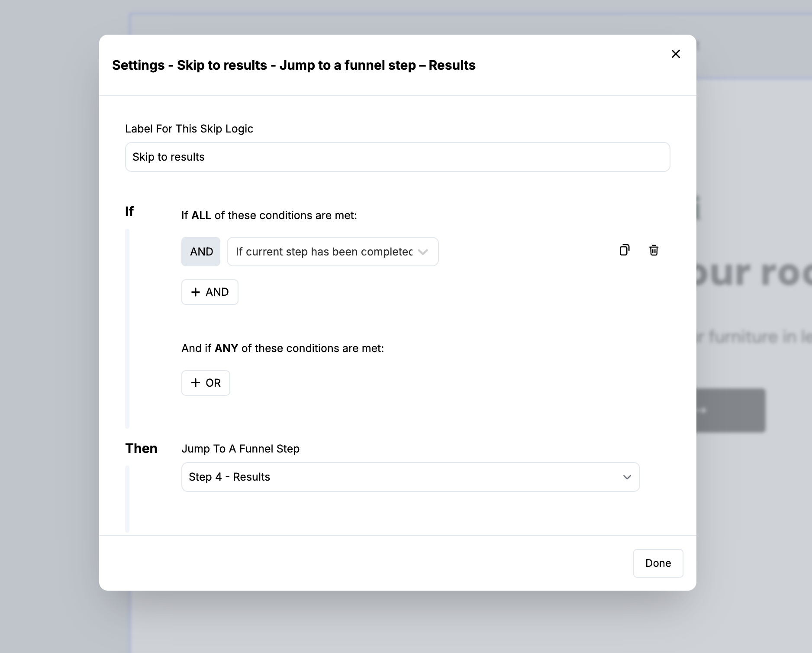Click the 'If' section heading
Screen dimensions: 812x653
point(129,211)
